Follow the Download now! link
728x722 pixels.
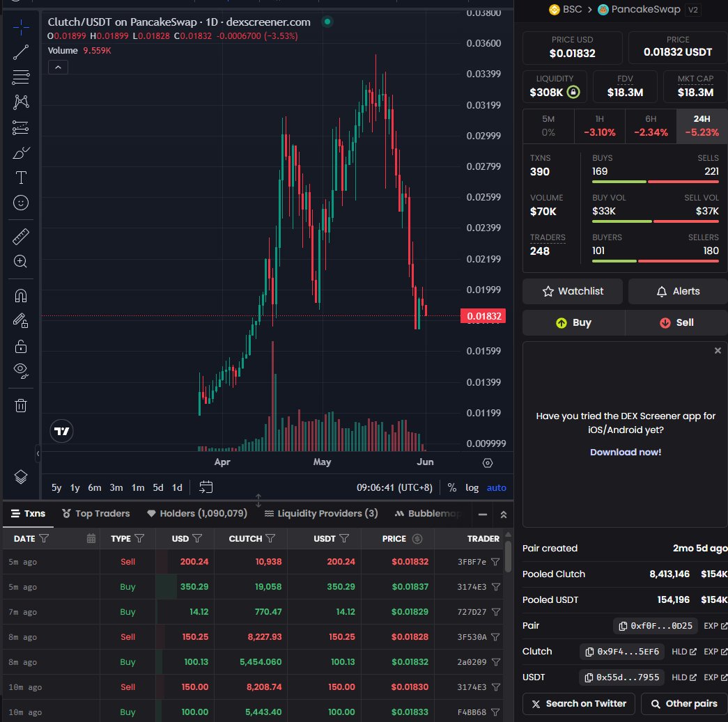(626, 452)
